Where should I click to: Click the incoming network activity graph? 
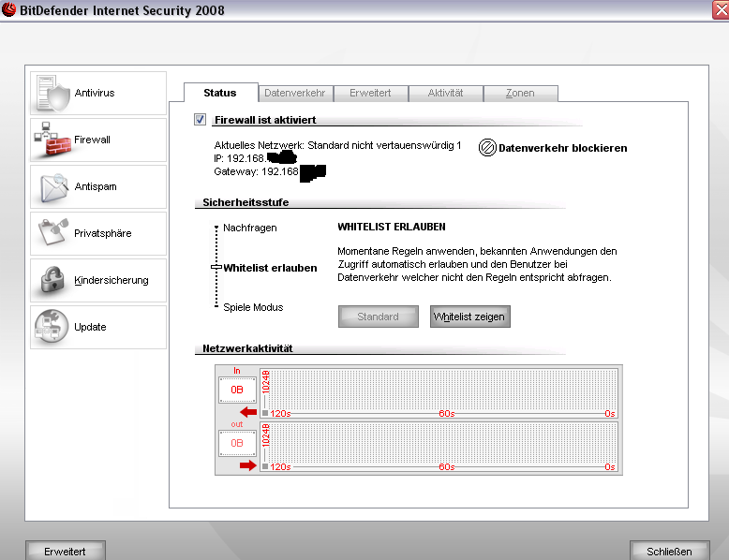[439, 393]
